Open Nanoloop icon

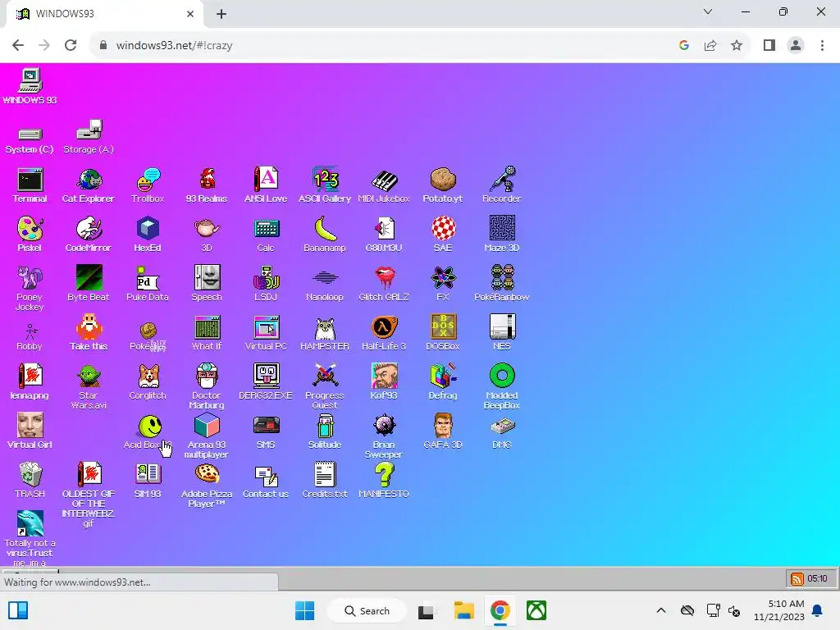click(325, 284)
